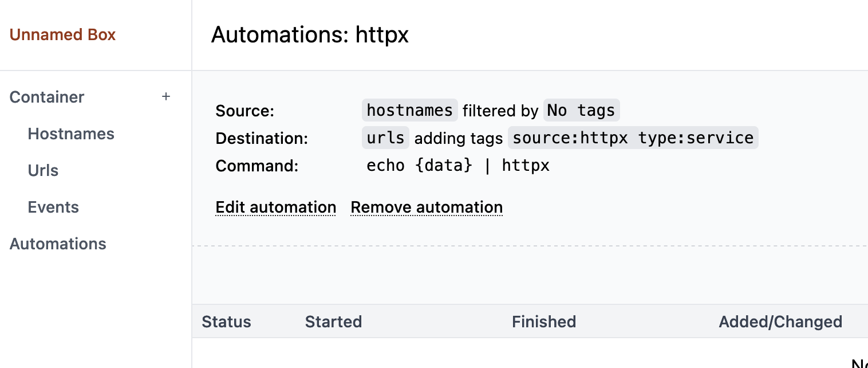Click the hostnames source chip
The height and width of the screenshot is (368, 868).
point(409,110)
